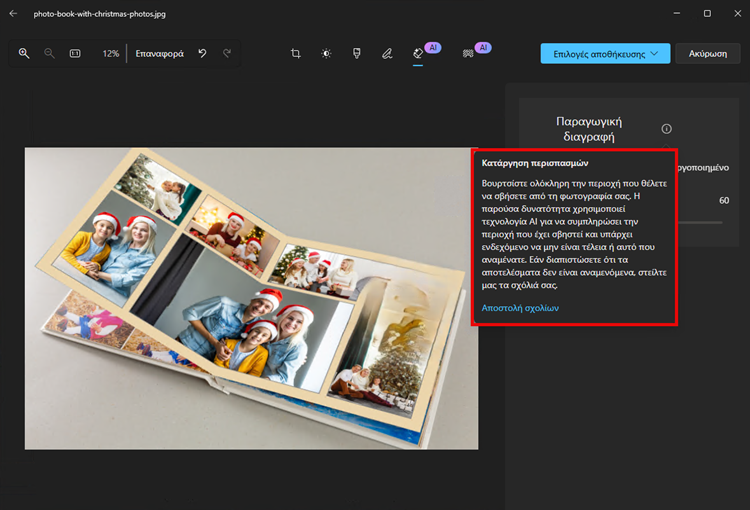Viewport: 750px width, 510px height.
Task: Zoom in with the magnifier plus icon
Action: click(24, 53)
